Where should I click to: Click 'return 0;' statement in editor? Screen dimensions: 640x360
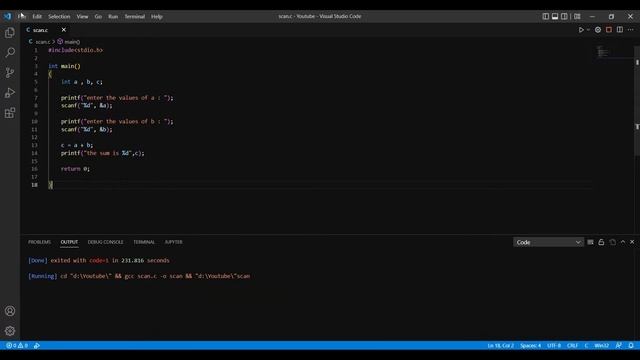pyautogui.click(x=75, y=169)
